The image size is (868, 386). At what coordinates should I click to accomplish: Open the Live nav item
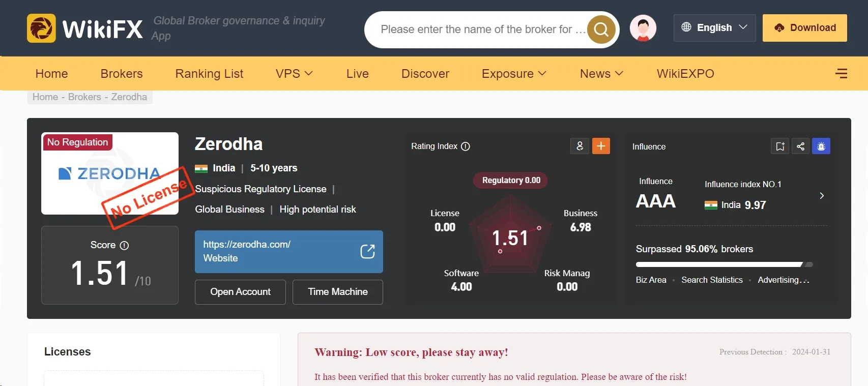pyautogui.click(x=358, y=74)
